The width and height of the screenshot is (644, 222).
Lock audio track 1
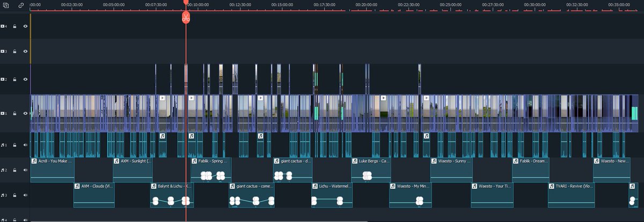pyautogui.click(x=14, y=145)
